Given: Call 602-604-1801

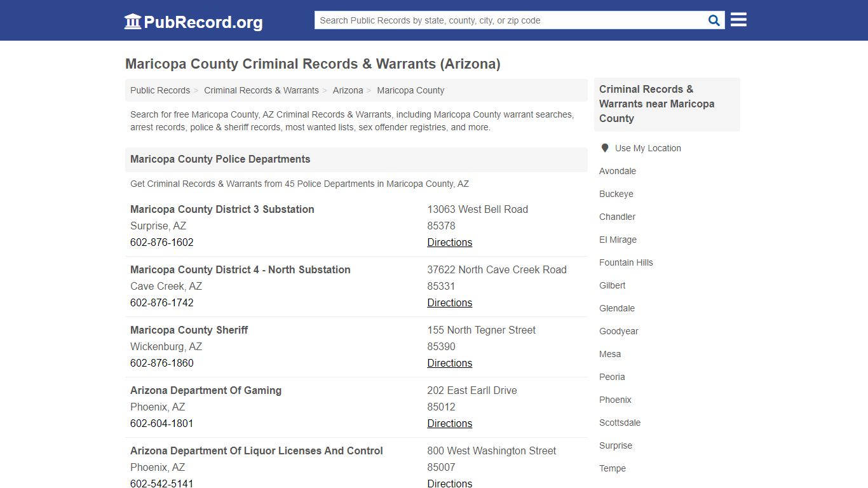Looking at the screenshot, I should point(162,423).
